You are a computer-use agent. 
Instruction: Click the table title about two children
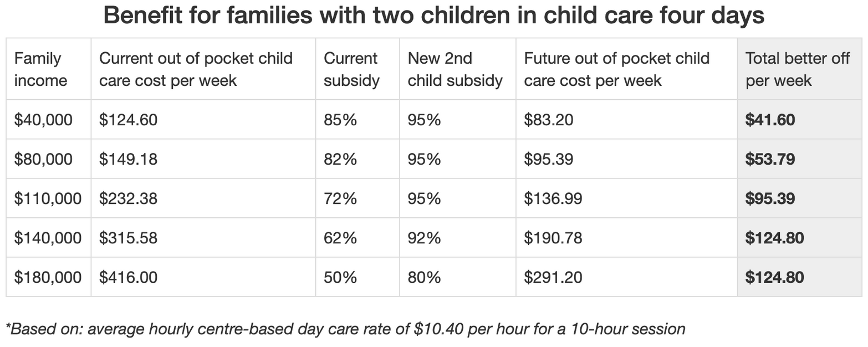point(433,16)
